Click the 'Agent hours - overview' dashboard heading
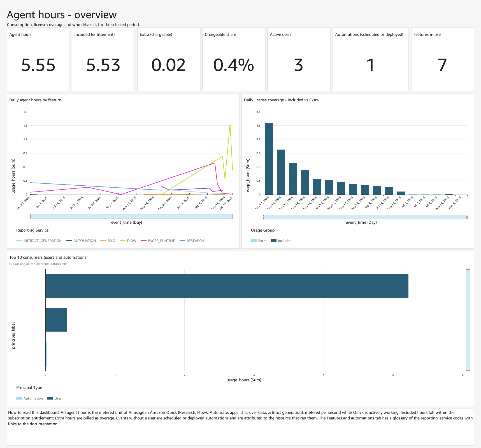The image size is (481, 448). (x=62, y=15)
